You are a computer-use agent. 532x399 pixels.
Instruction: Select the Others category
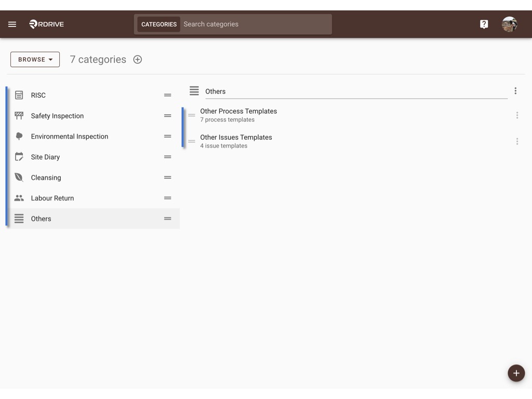click(x=94, y=219)
